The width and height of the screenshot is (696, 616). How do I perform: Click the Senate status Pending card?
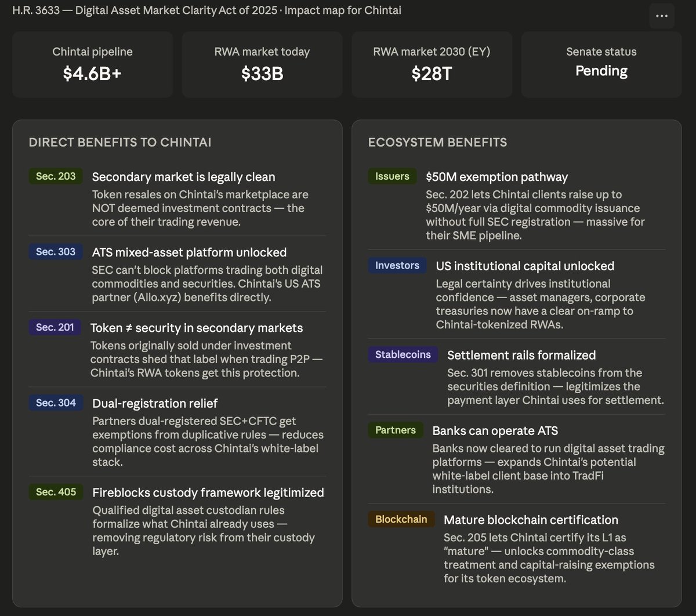click(x=601, y=64)
